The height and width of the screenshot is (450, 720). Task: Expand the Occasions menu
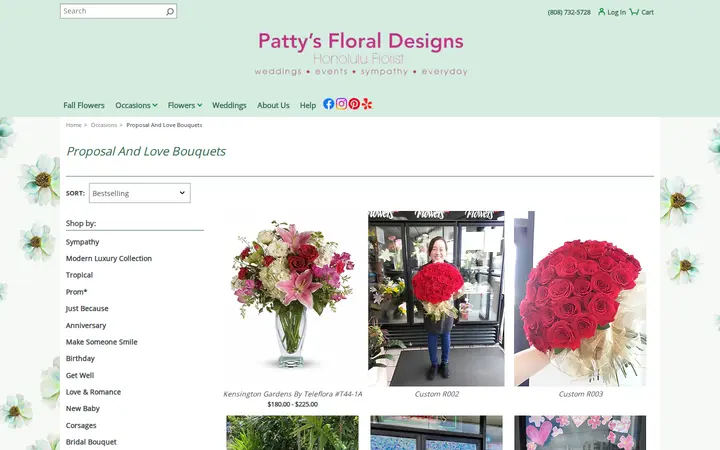click(136, 105)
